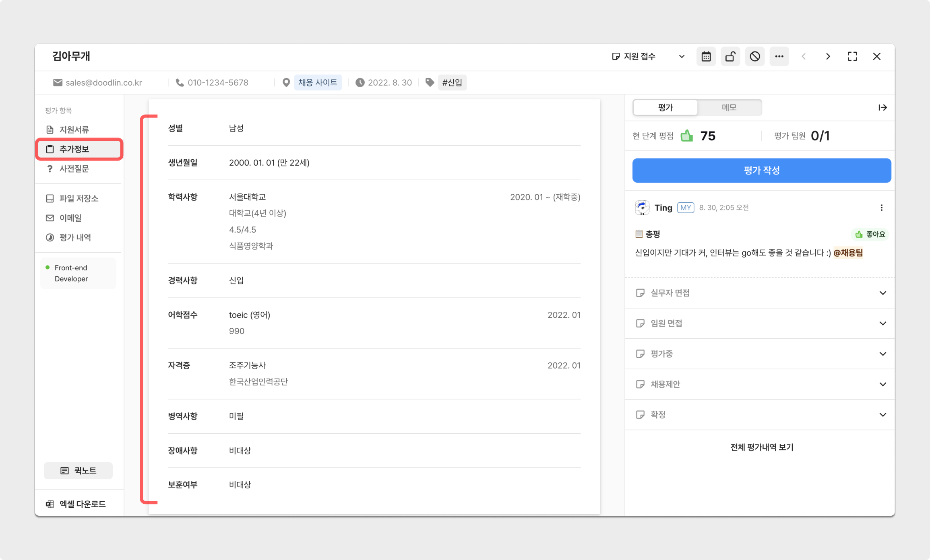Switch to the 메모 tab
Image resolution: width=930 pixels, height=560 pixels.
point(729,107)
